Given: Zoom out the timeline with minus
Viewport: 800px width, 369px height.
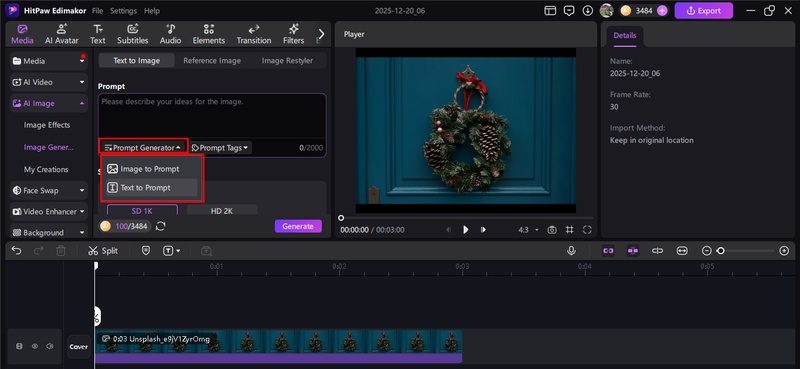Looking at the screenshot, I should pyautogui.click(x=707, y=251).
